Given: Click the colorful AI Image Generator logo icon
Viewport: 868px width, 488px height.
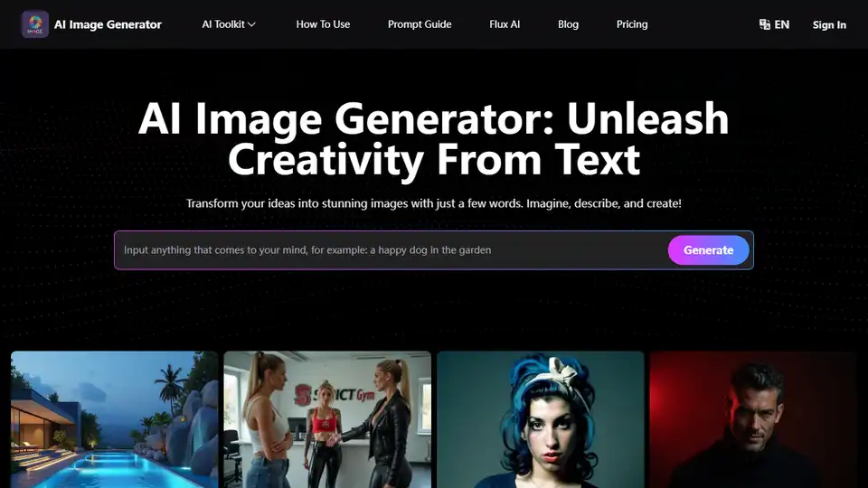Looking at the screenshot, I should 34,24.
